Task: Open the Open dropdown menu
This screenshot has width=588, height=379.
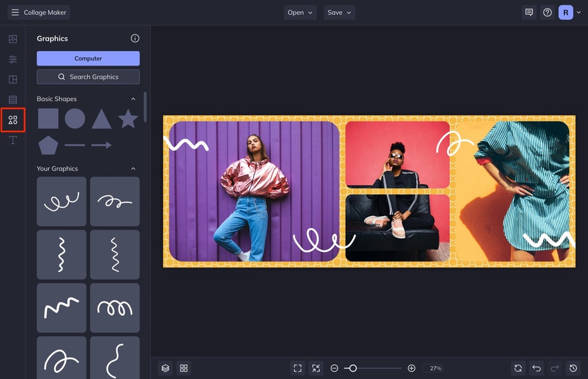Action: [300, 12]
